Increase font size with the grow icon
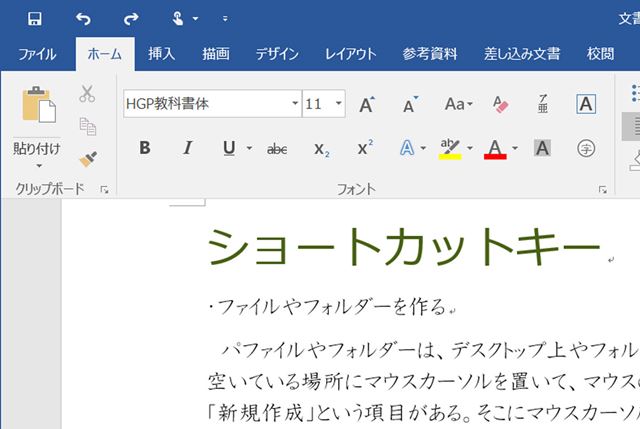The width and height of the screenshot is (640, 429). point(367,104)
